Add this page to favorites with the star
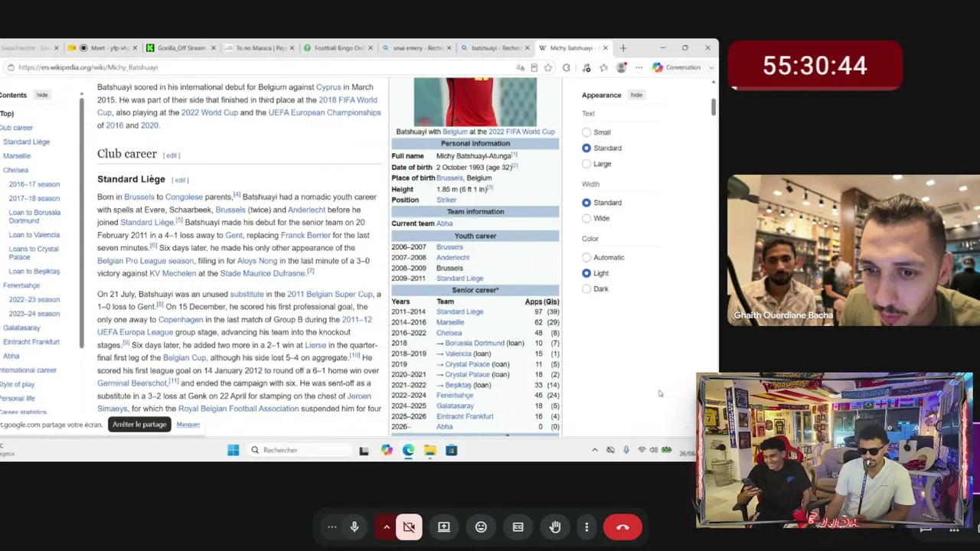This screenshot has height=551, width=980. (x=548, y=67)
